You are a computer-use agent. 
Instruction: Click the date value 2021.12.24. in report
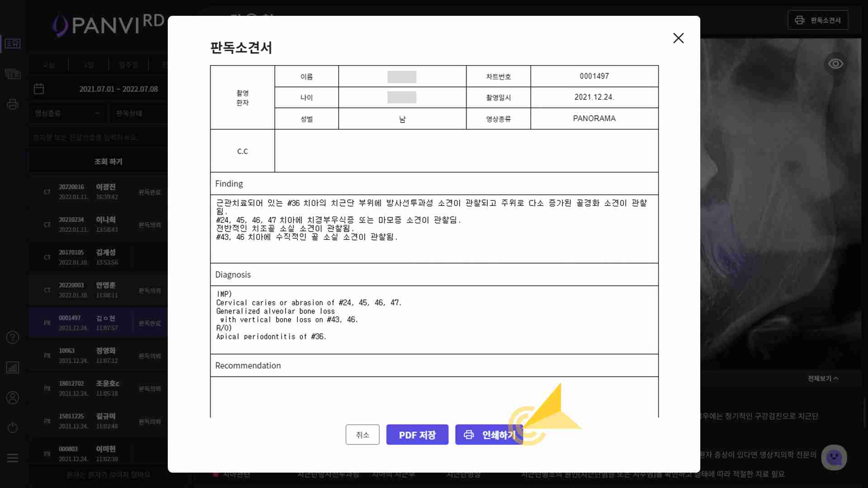pos(594,97)
